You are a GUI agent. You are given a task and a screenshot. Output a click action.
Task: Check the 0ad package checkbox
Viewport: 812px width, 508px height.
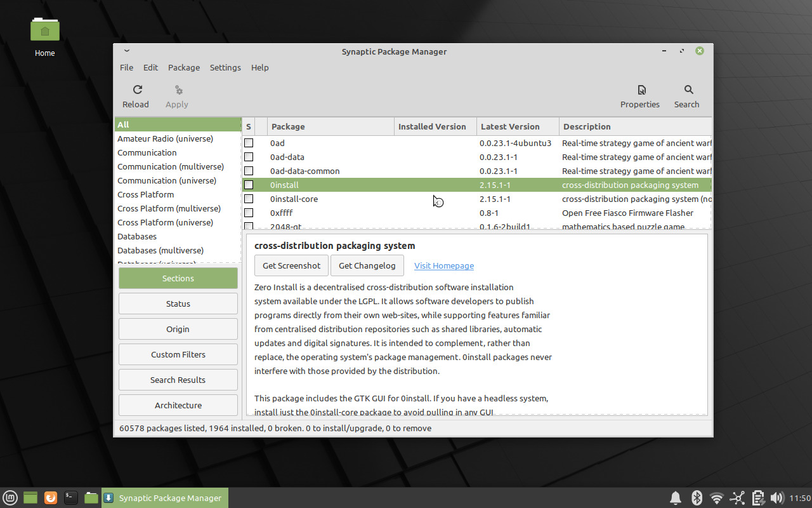[249, 143]
